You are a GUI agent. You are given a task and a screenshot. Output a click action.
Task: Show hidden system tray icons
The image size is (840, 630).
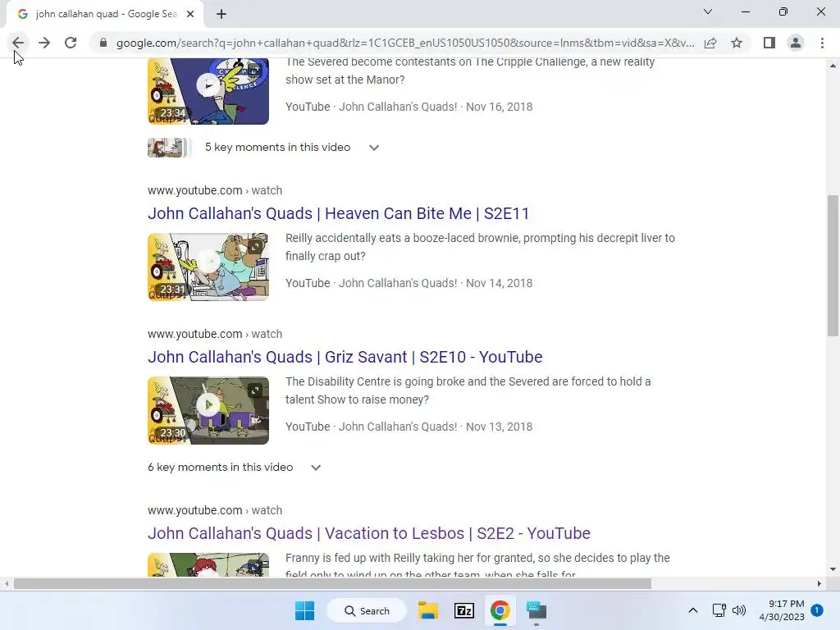[x=692, y=610]
